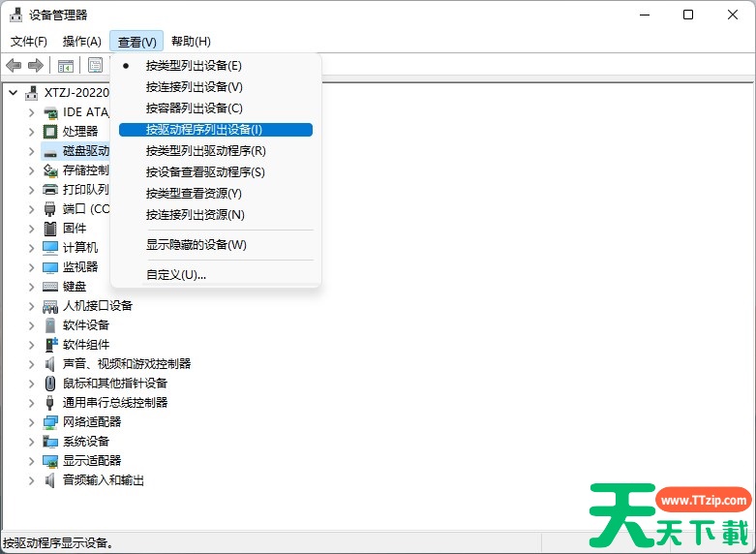Click the 通用串行总线控制器 USB icon
The width and height of the screenshot is (756, 554).
[49, 403]
